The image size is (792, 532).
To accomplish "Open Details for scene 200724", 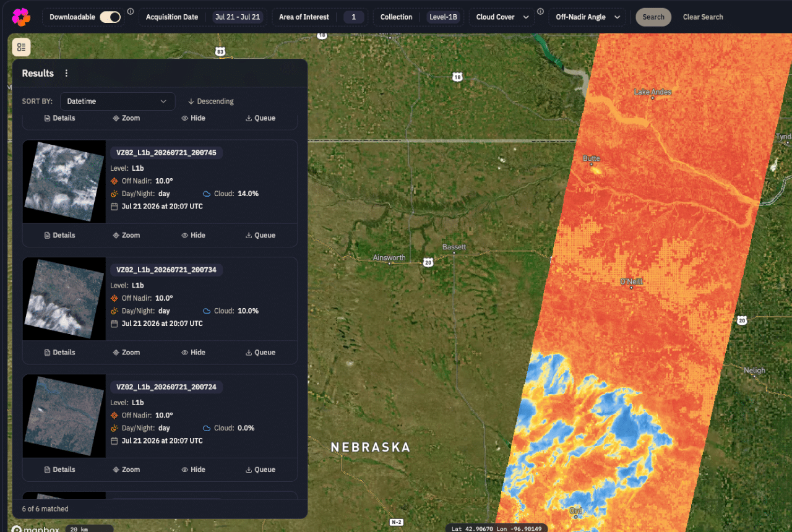I will pyautogui.click(x=59, y=470).
